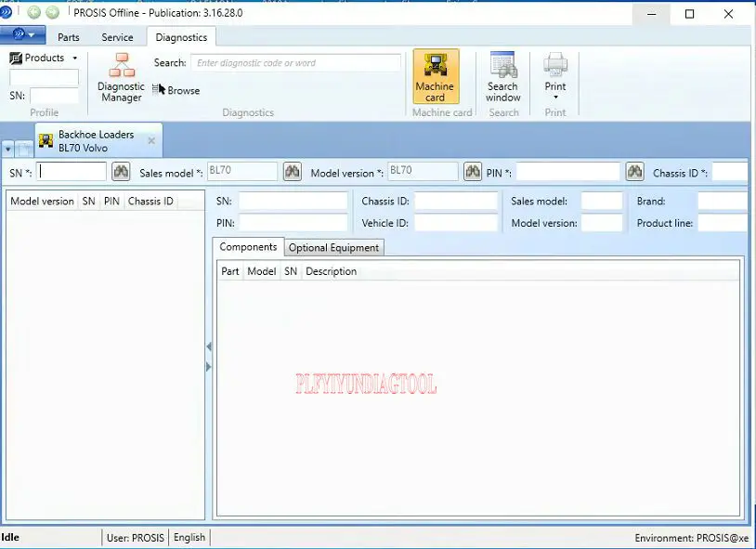Click the details Model version field
The image size is (756, 549).
point(602,222)
